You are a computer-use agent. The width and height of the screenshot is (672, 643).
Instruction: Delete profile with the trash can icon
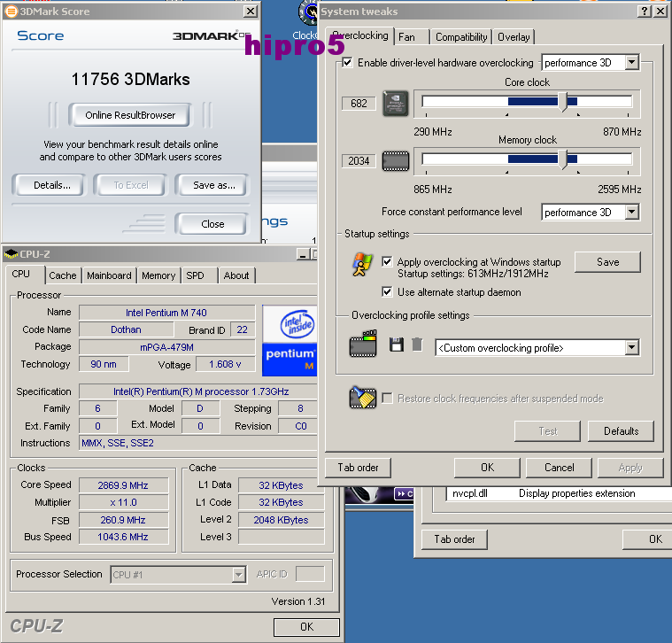click(417, 345)
